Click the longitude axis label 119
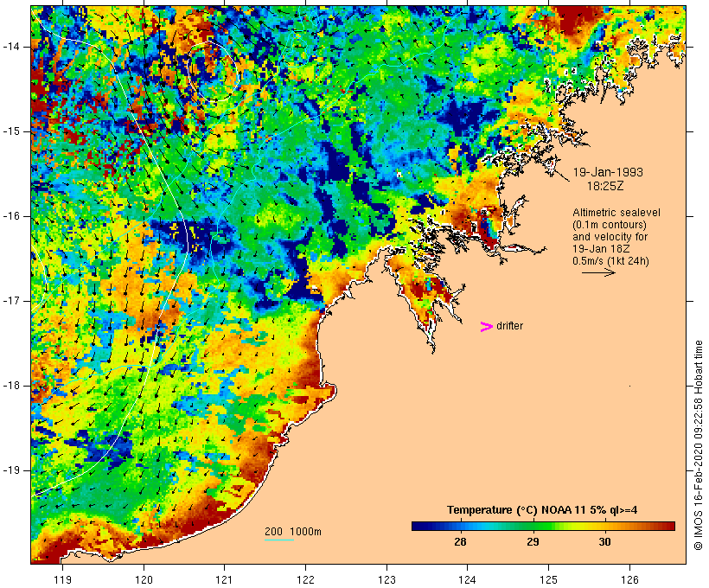The width and height of the screenshot is (709, 588). (62, 579)
